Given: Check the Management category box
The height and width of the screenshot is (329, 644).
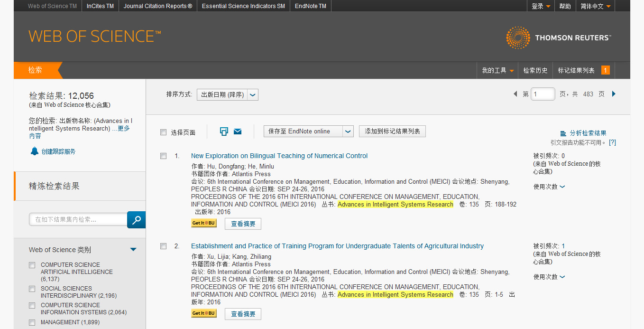Looking at the screenshot, I should pos(32,322).
